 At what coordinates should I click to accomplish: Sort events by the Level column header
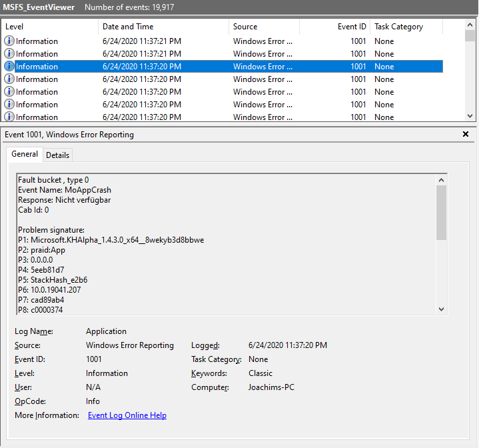[50, 27]
